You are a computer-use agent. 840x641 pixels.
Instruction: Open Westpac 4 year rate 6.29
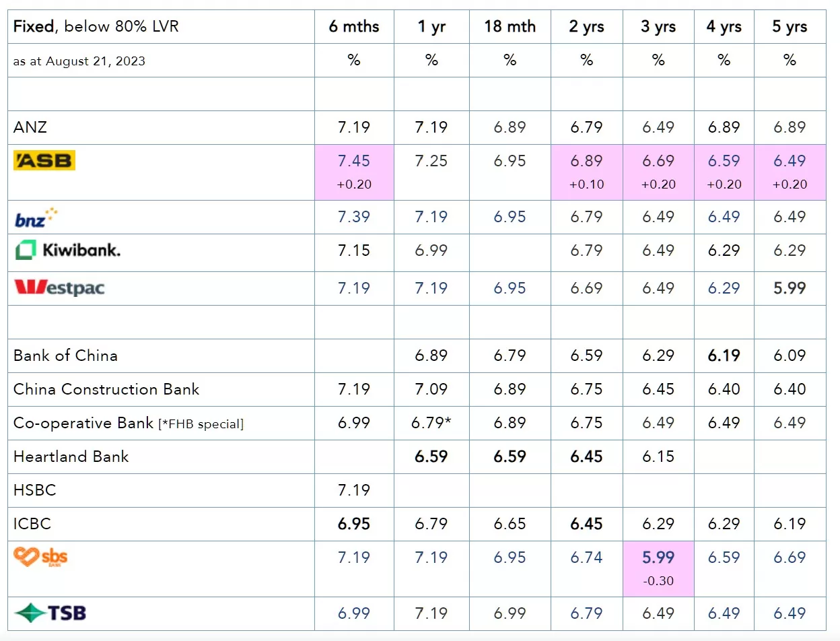[724, 288]
